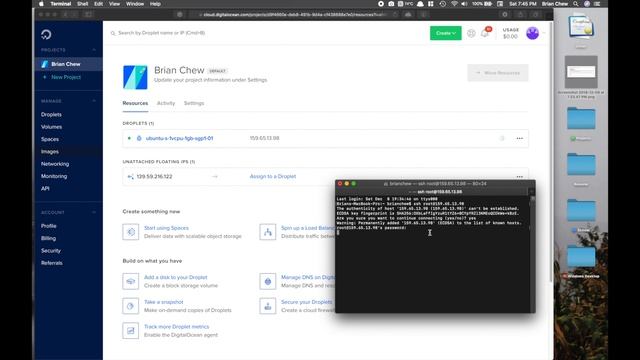
Task: Open the Apple menu
Action: [x=41, y=4]
